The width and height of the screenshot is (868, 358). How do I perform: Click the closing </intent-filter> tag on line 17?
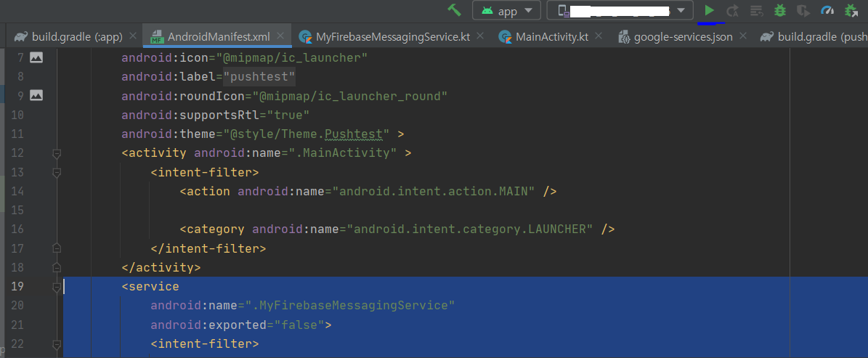point(208,248)
